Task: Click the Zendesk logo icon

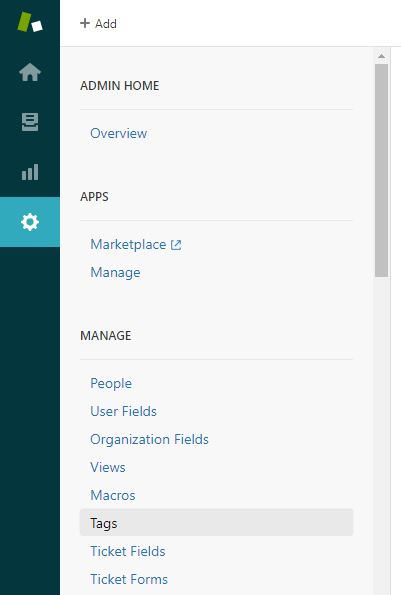Action: 30,22
